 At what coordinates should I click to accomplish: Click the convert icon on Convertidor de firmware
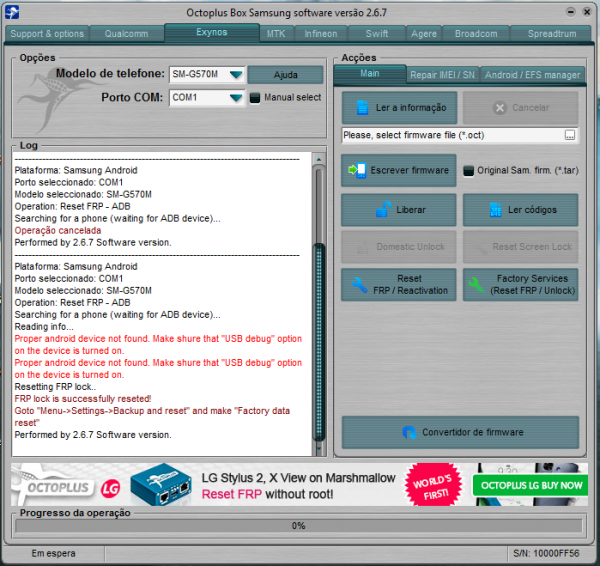click(409, 432)
